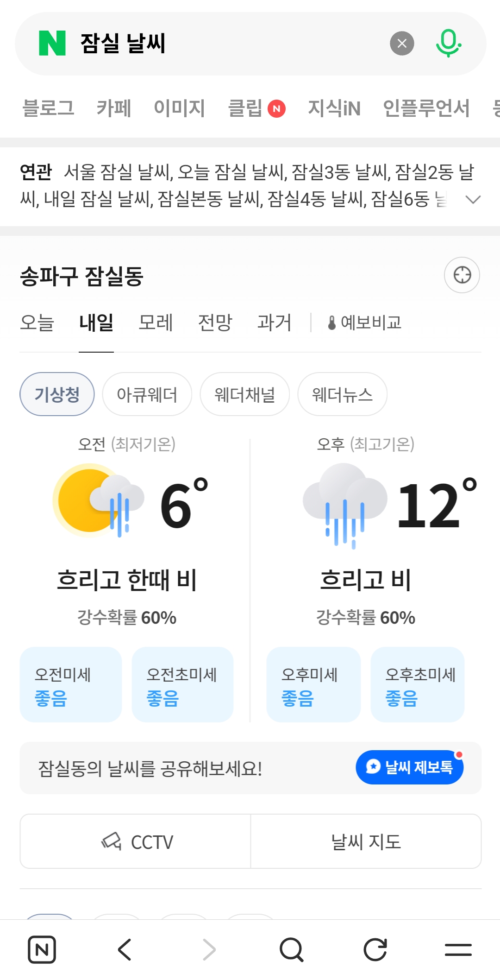Tap the green Naver N logo
The image size is (500, 980).
pyautogui.click(x=52, y=43)
